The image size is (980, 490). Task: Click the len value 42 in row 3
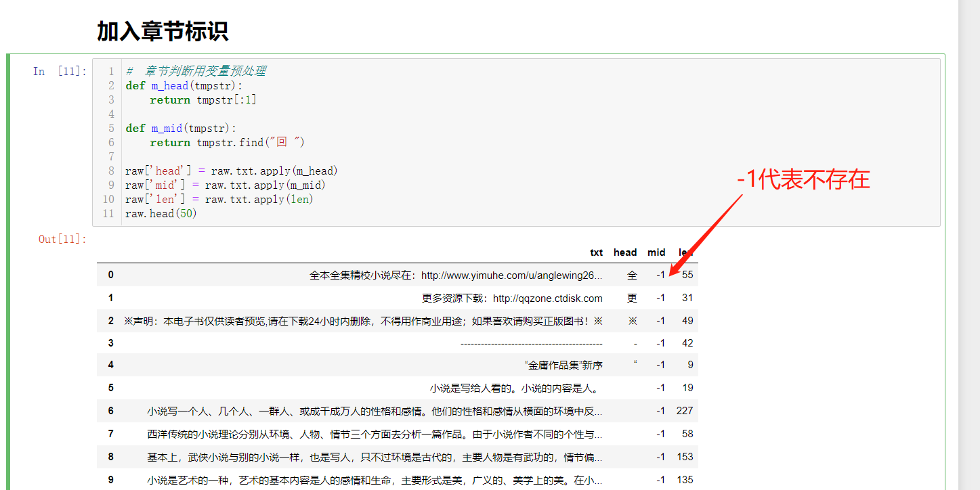point(687,343)
